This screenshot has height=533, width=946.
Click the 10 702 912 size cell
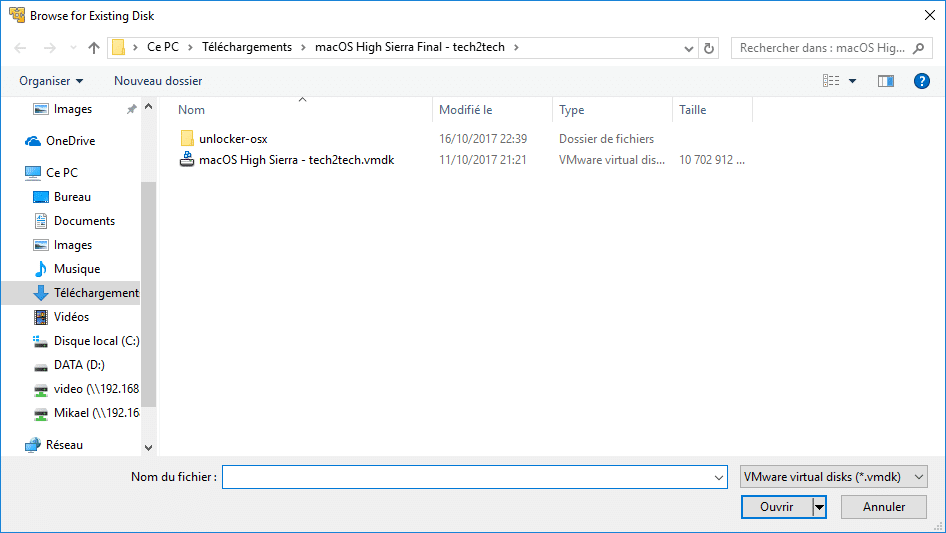click(712, 160)
